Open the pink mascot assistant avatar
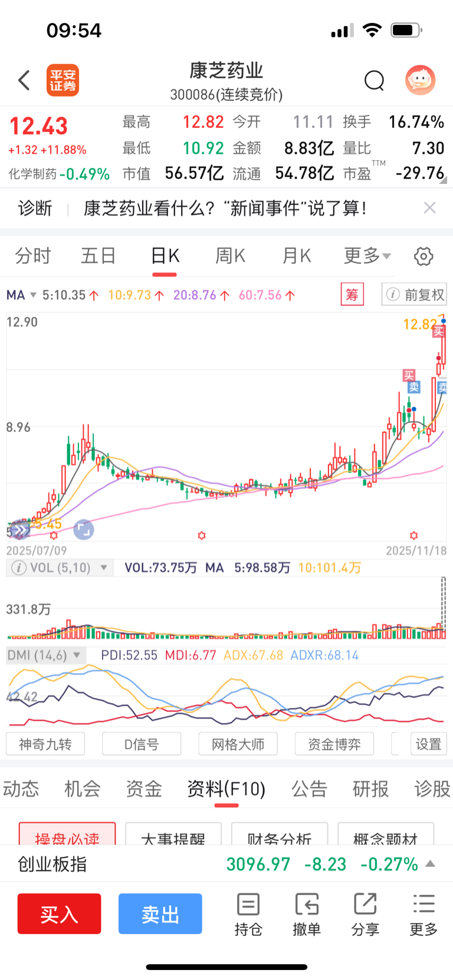Screen dimensions: 453x980 420,80
